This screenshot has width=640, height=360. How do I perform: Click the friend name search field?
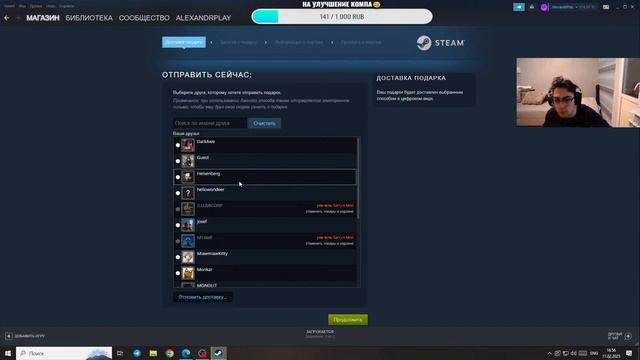point(210,123)
